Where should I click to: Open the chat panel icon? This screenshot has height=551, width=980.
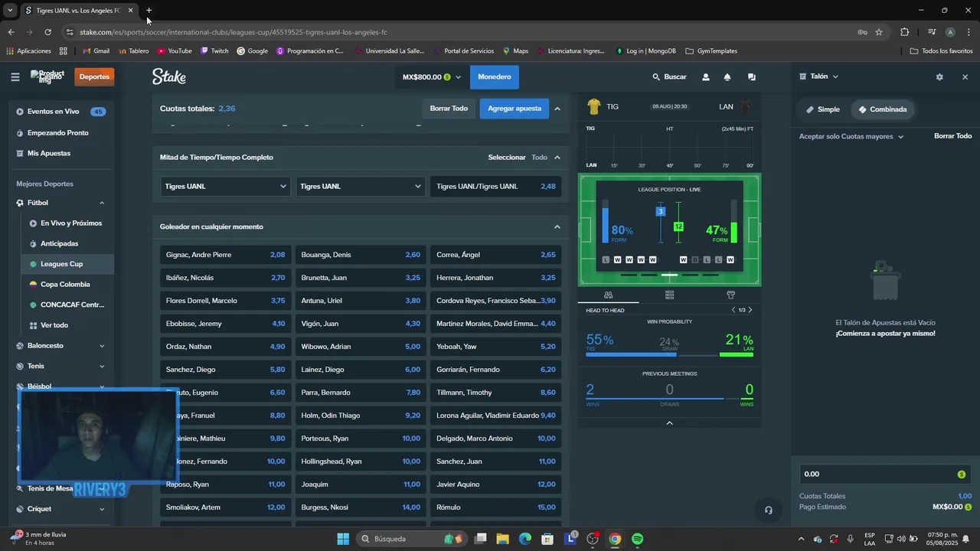[x=751, y=77]
